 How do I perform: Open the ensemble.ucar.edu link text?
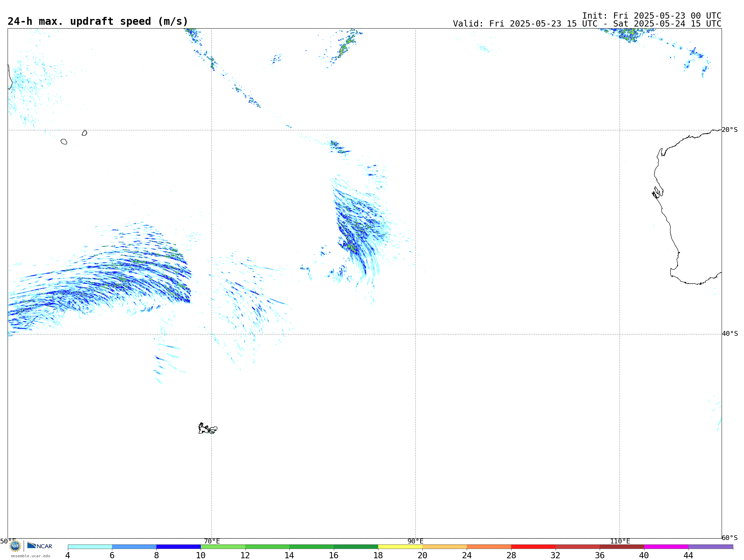[31, 556]
